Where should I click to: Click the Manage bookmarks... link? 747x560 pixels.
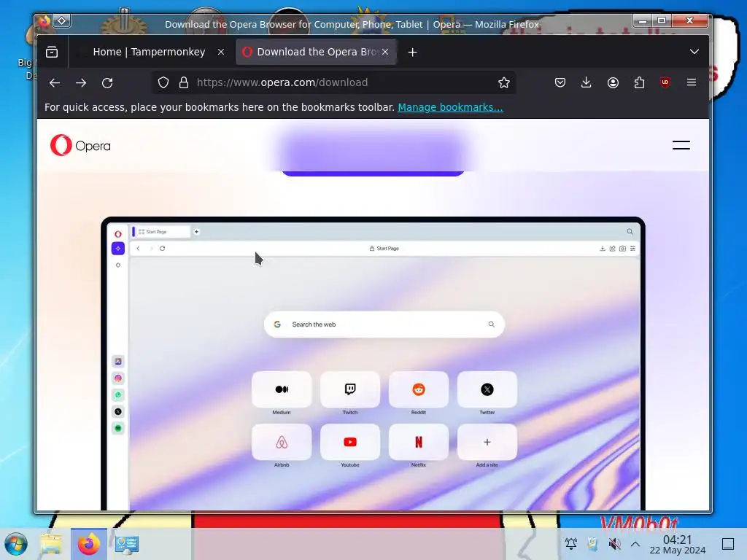click(x=450, y=107)
